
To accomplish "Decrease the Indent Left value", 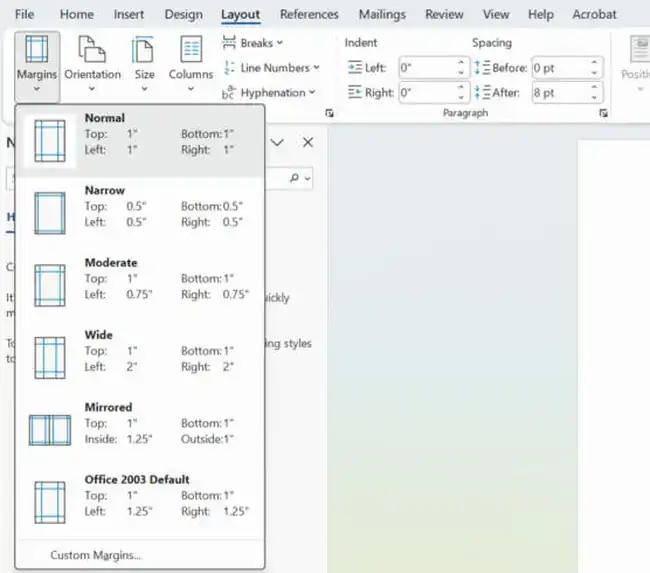I will (x=461, y=73).
